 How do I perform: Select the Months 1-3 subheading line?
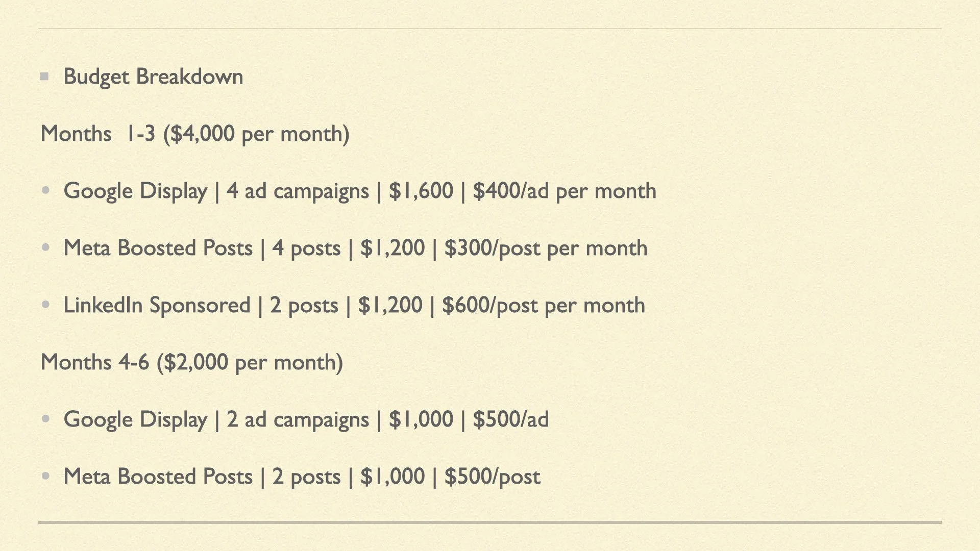click(195, 134)
